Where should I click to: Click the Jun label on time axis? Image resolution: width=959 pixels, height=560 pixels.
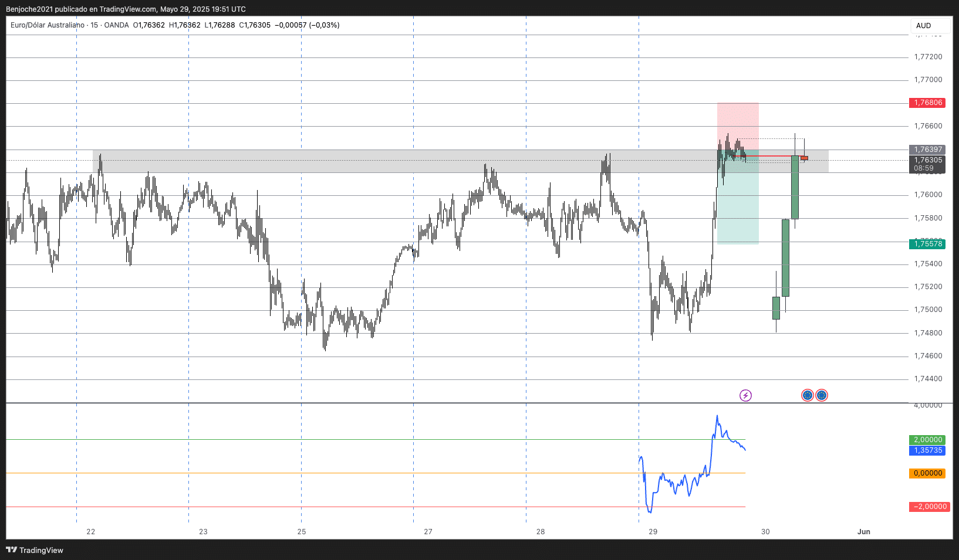(x=863, y=532)
